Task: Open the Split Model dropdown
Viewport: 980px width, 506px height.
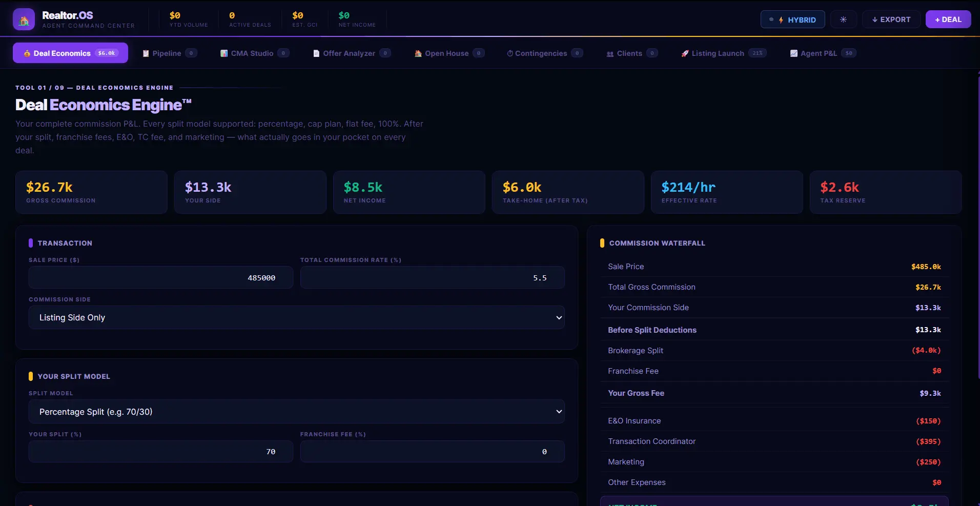Action: pos(297,412)
